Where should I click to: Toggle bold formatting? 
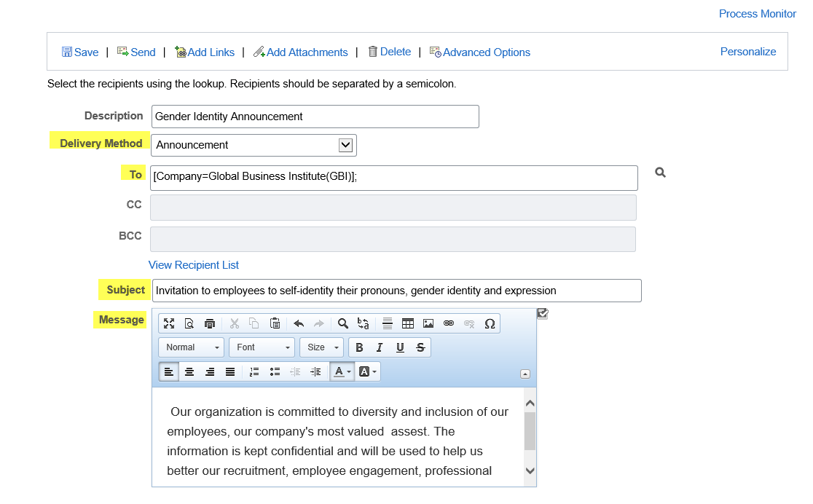click(x=359, y=347)
